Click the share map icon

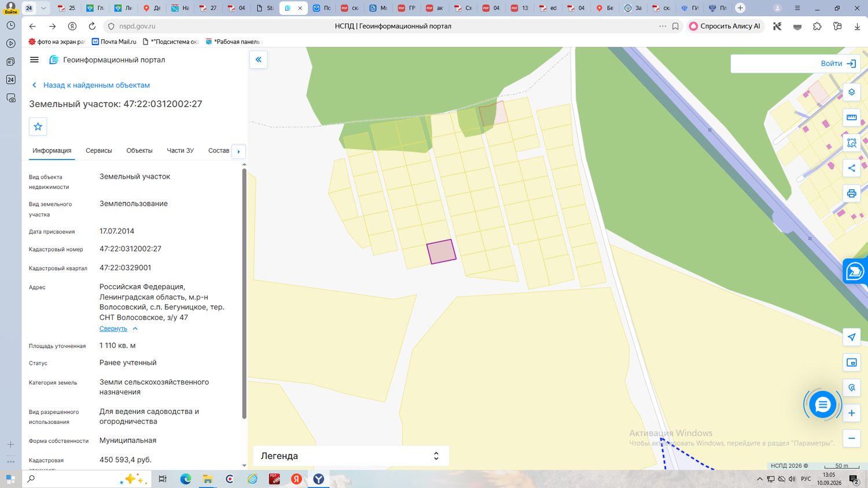(851, 168)
